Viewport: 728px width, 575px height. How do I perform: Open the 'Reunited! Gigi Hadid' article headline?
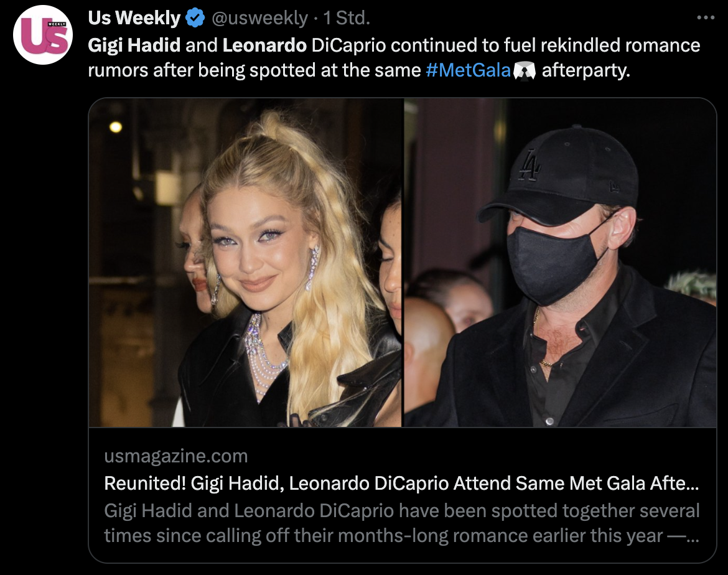click(x=401, y=484)
